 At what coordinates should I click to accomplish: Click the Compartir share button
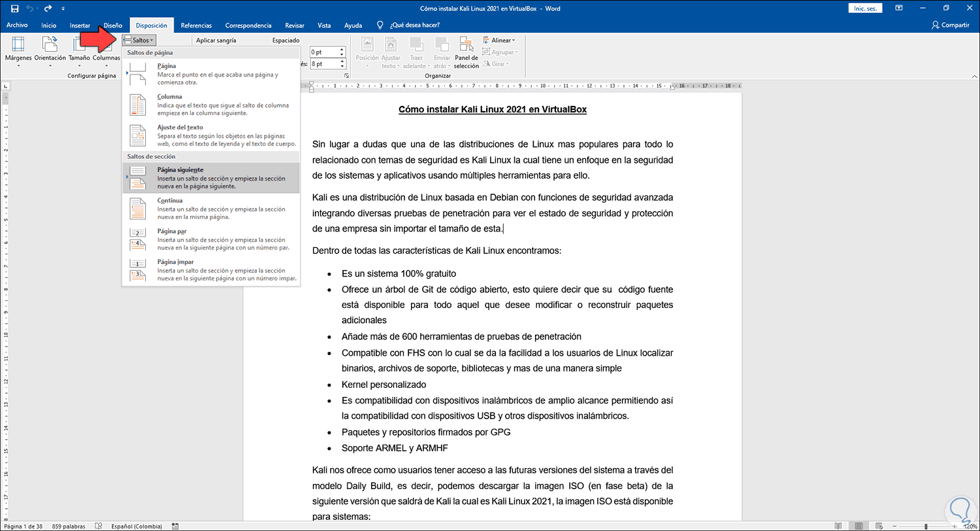pyautogui.click(x=951, y=26)
